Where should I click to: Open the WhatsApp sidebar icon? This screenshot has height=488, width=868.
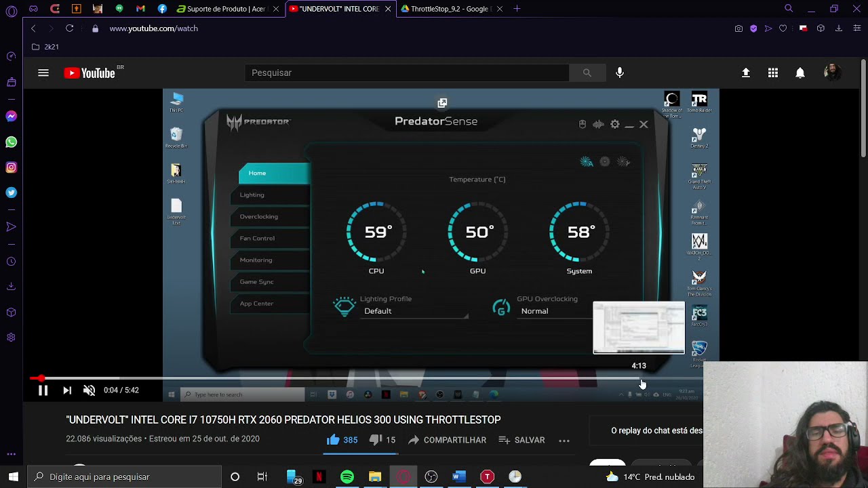point(11,142)
